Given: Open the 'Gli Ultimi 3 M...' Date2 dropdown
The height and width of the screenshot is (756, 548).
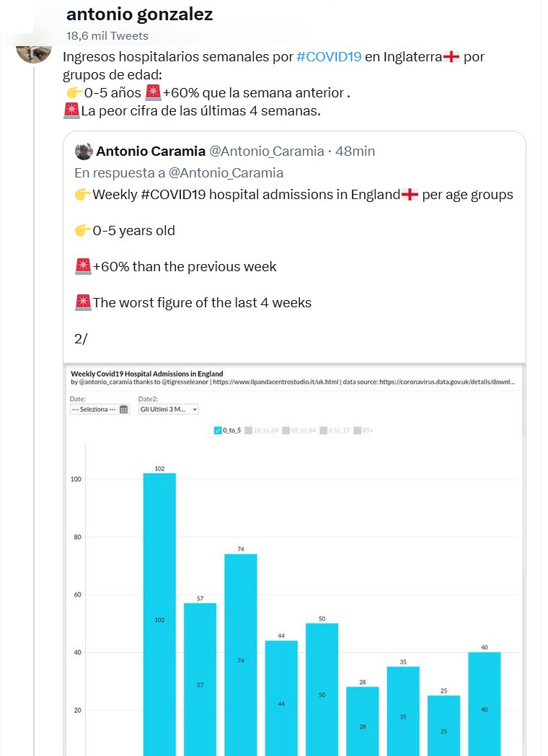Looking at the screenshot, I should [x=168, y=409].
